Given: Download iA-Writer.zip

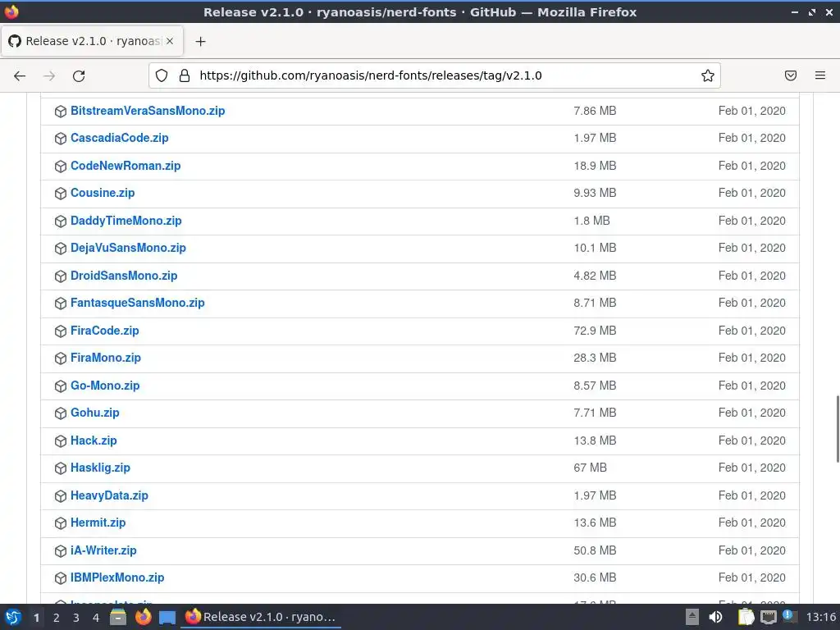Looking at the screenshot, I should point(103,550).
